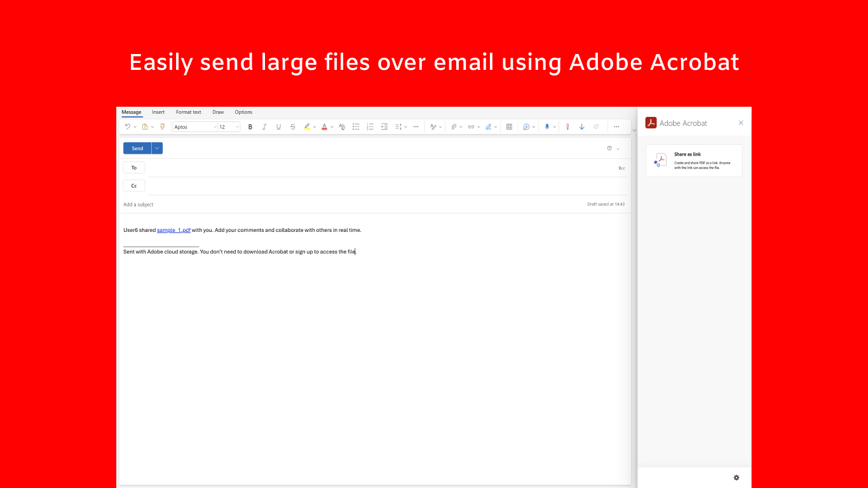Screen dimensions: 868x488
Task: Click the Cc recipients input field
Action: (388, 186)
